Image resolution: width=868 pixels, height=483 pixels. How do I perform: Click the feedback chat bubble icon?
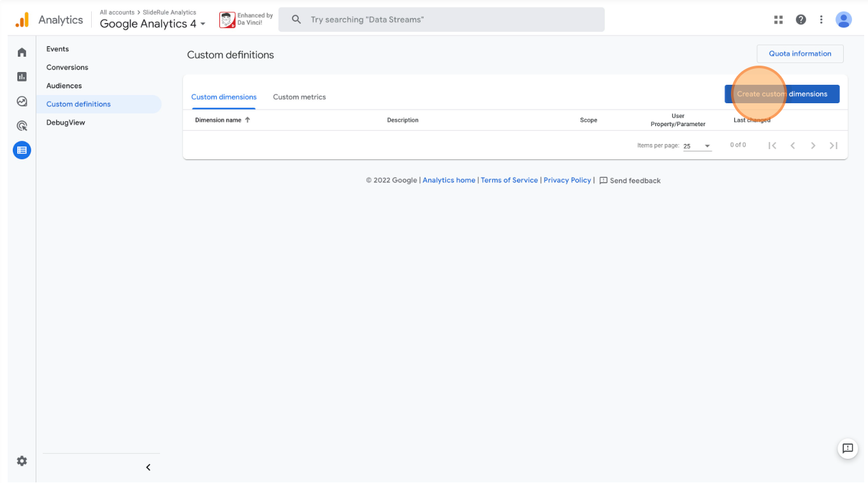point(847,449)
